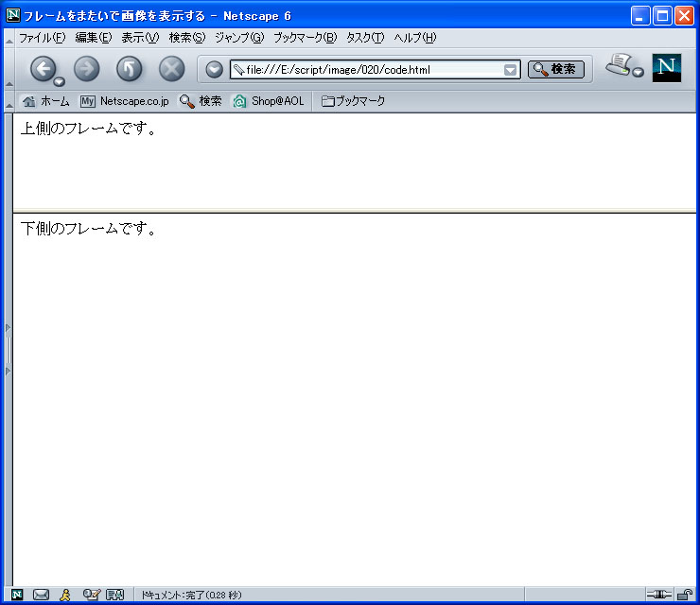
Task: Open Composer with the pen icon in the status bar
Action: pos(92,595)
